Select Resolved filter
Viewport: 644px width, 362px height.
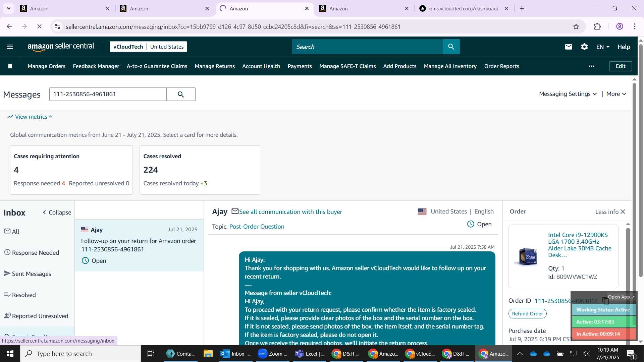20,295
